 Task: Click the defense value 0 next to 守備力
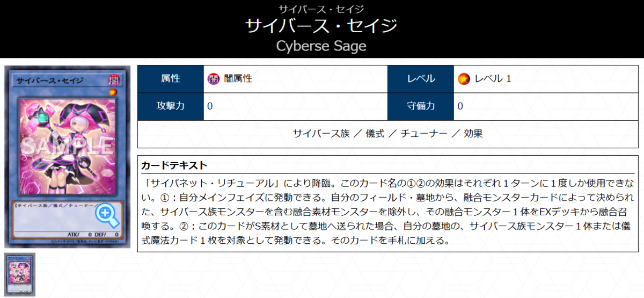tap(460, 106)
